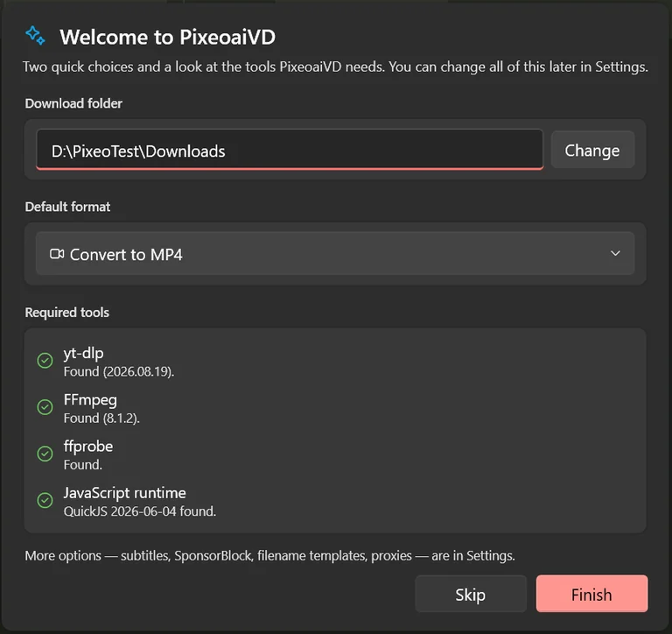This screenshot has height=634, width=672.
Task: Click the 'yt-dlp' tool name
Action: click(84, 353)
